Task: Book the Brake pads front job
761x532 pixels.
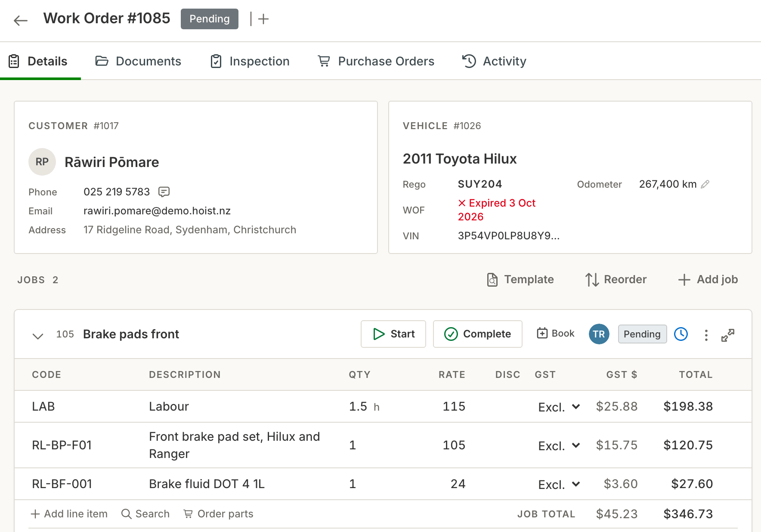Action: click(x=556, y=334)
